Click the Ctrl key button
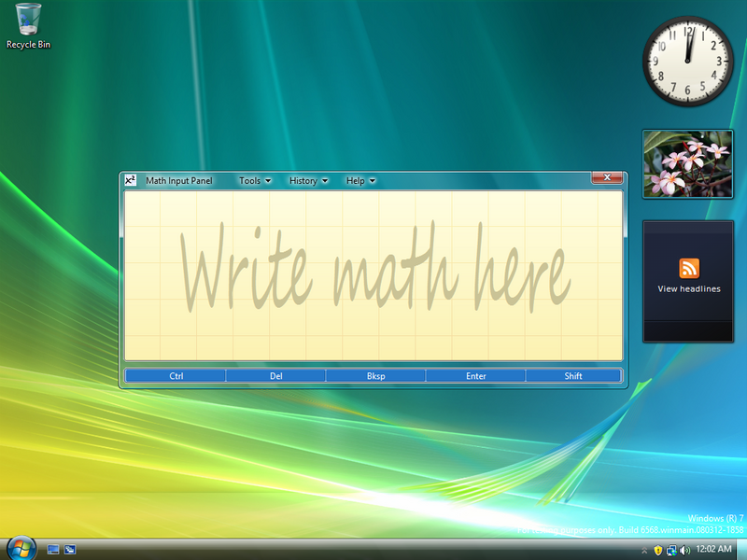Image resolution: width=747 pixels, height=560 pixels. tap(176, 376)
